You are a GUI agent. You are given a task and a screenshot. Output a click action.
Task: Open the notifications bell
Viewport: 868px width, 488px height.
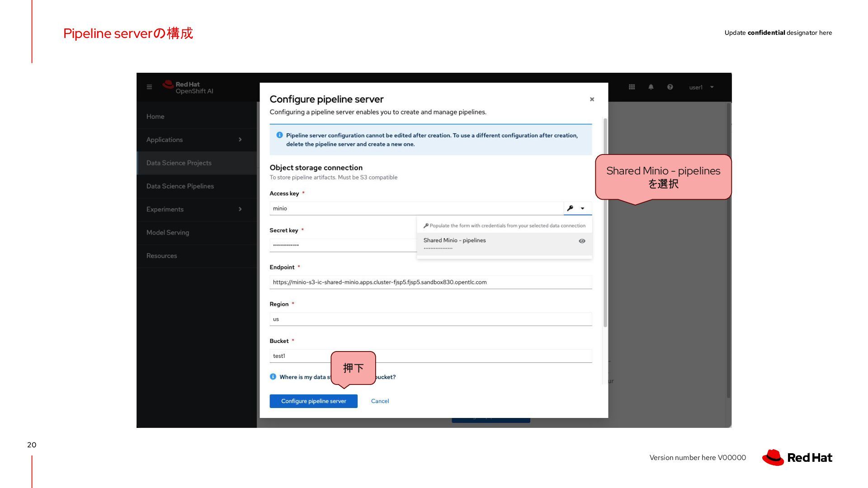(x=651, y=87)
